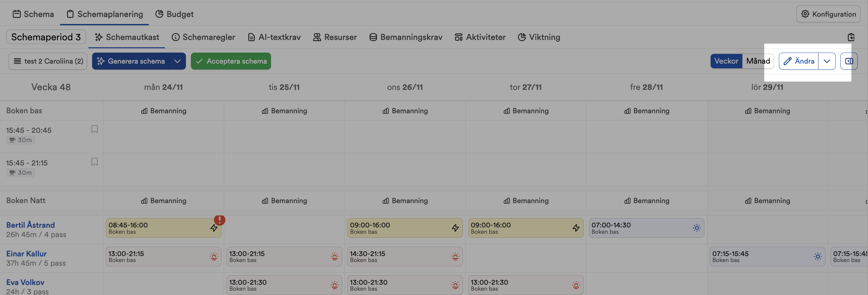868x295 pixels.
Task: Open Eva Volkov's profile link
Action: 25,282
